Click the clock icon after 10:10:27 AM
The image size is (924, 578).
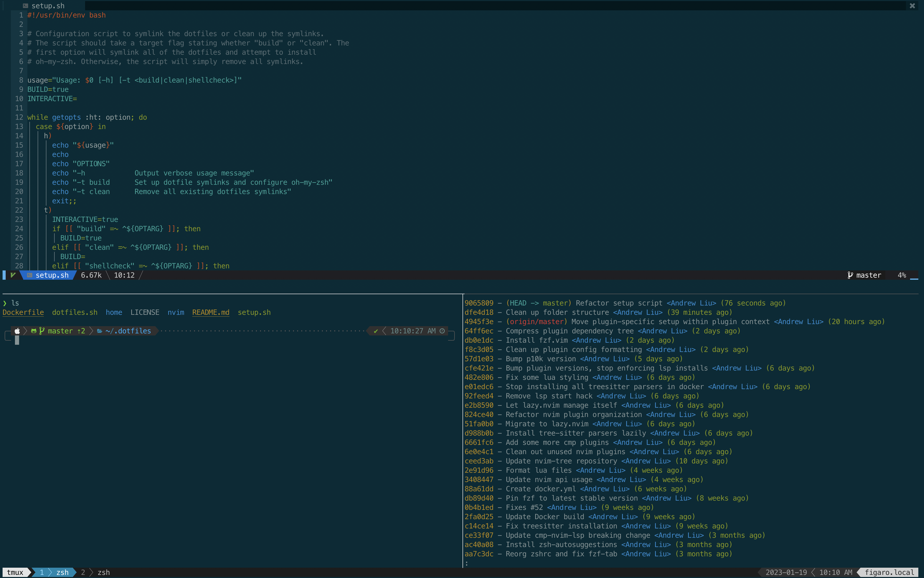click(x=442, y=331)
